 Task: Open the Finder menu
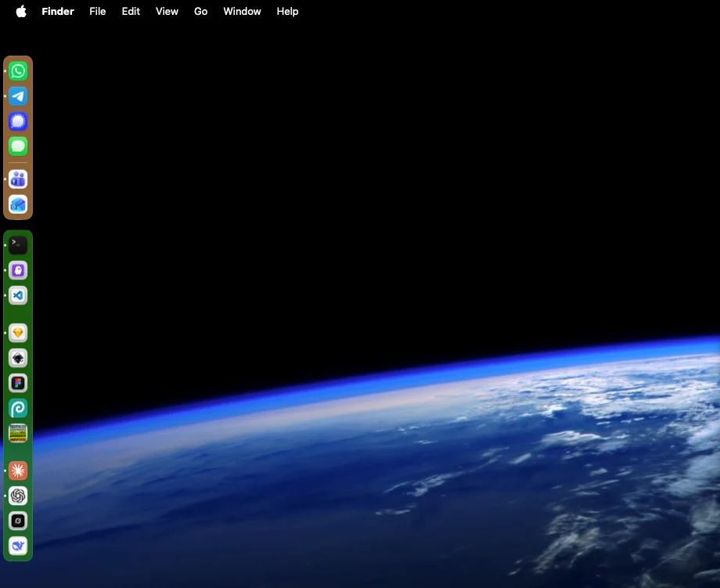[58, 12]
